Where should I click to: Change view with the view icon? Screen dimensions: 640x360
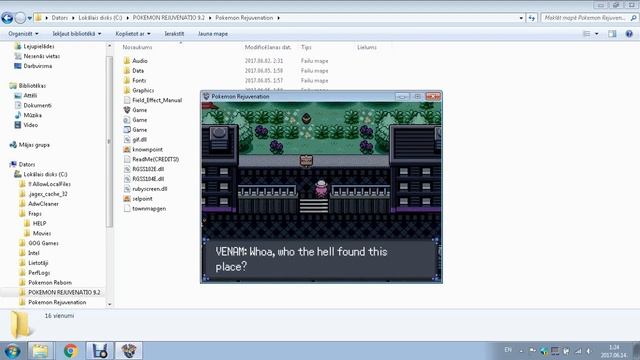(587, 34)
